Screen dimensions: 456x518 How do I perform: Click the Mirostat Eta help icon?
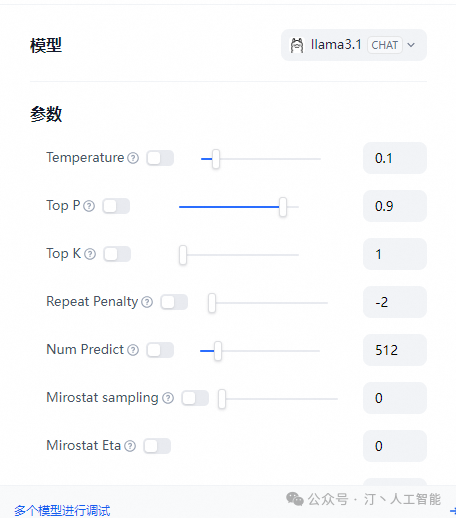click(130, 446)
